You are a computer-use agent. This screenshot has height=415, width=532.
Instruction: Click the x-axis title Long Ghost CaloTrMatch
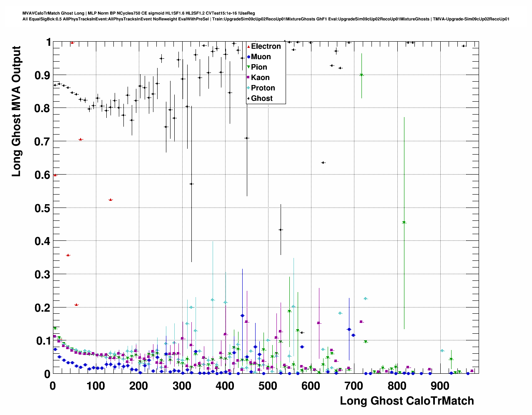pyautogui.click(x=407, y=401)
